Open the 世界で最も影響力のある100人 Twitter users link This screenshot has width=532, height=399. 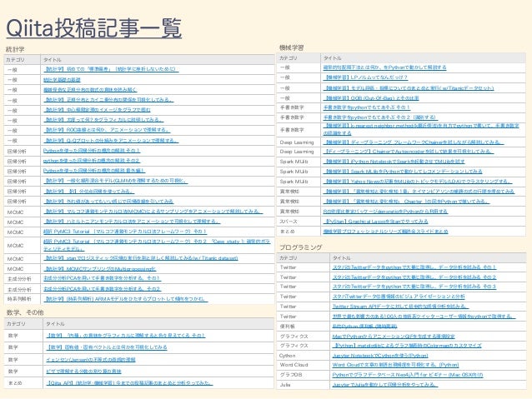click(424, 317)
